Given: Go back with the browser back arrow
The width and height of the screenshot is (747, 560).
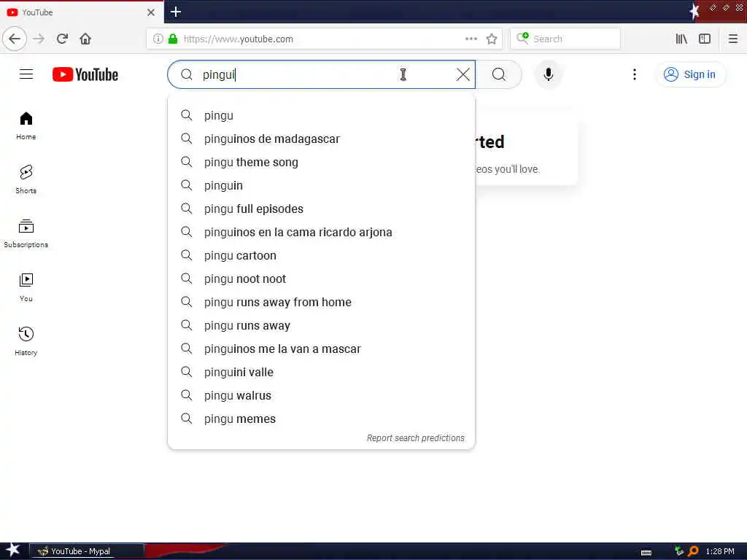Looking at the screenshot, I should pos(15,39).
